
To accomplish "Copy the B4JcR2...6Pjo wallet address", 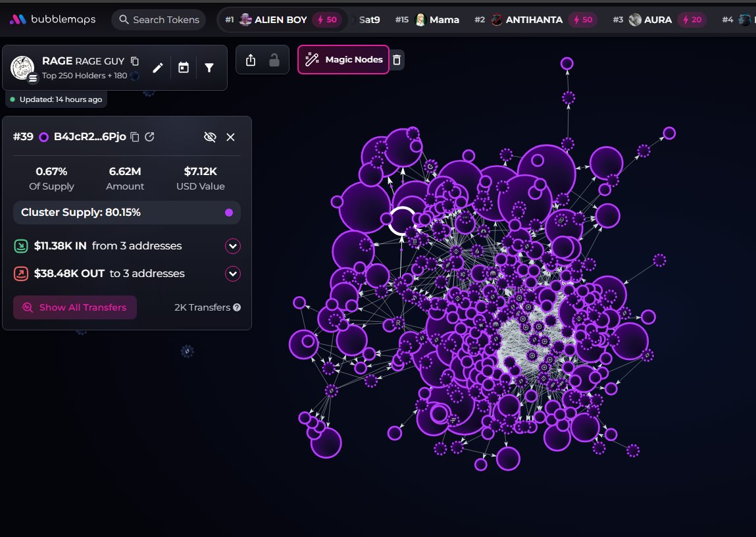I will click(135, 137).
